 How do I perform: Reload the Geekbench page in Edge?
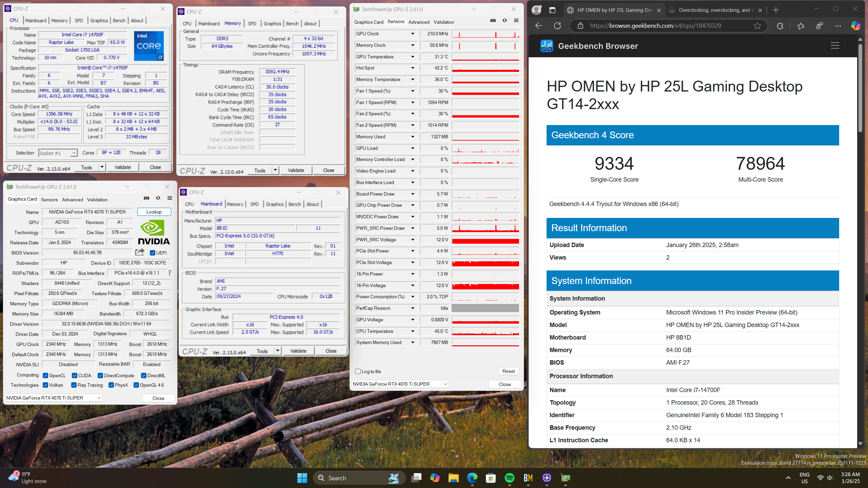pos(557,26)
